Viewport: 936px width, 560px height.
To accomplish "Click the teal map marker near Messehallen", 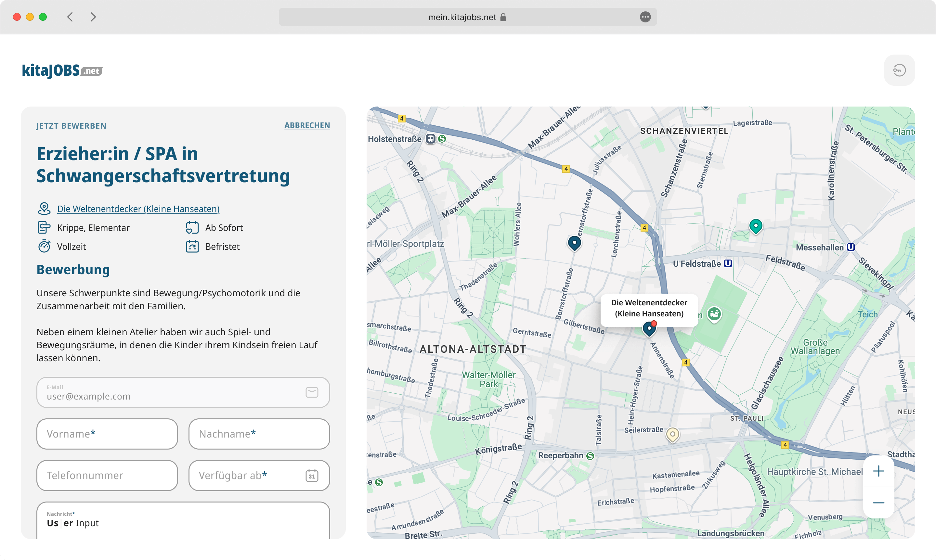I will click(756, 226).
